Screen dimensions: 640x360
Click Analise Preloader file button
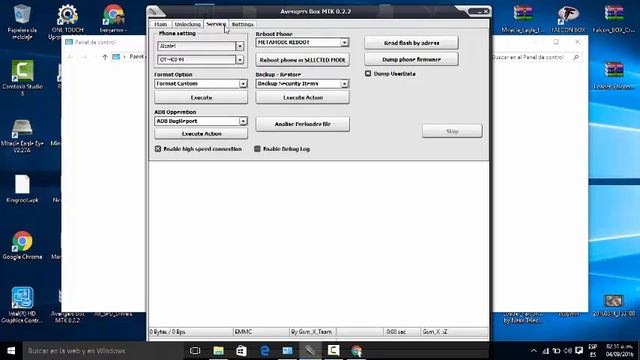tap(302, 124)
